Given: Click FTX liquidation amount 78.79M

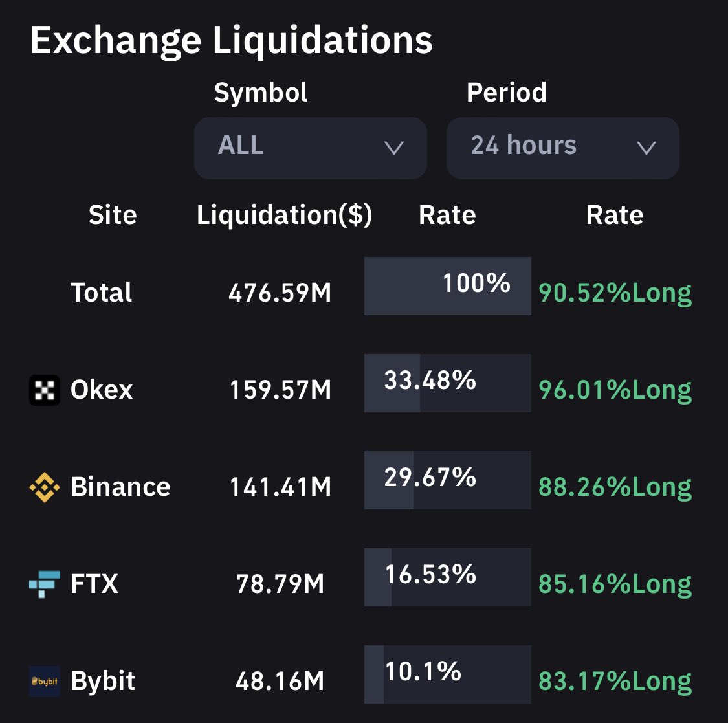Looking at the screenshot, I should coord(280,584).
